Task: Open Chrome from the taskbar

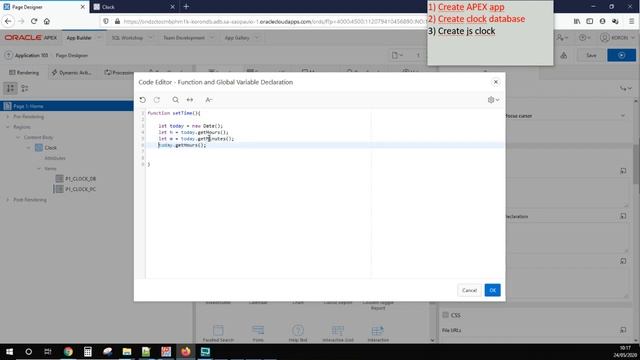Action: (x=68, y=351)
